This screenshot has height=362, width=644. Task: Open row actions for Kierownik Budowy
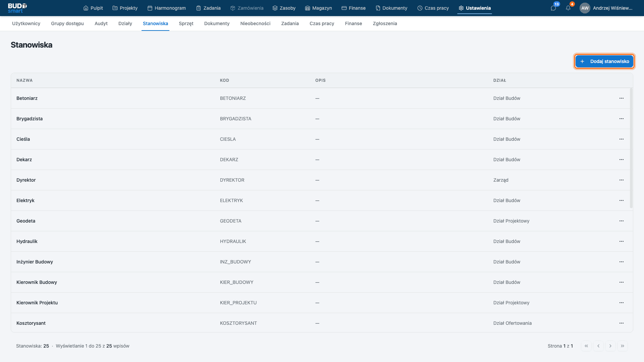[622, 282]
